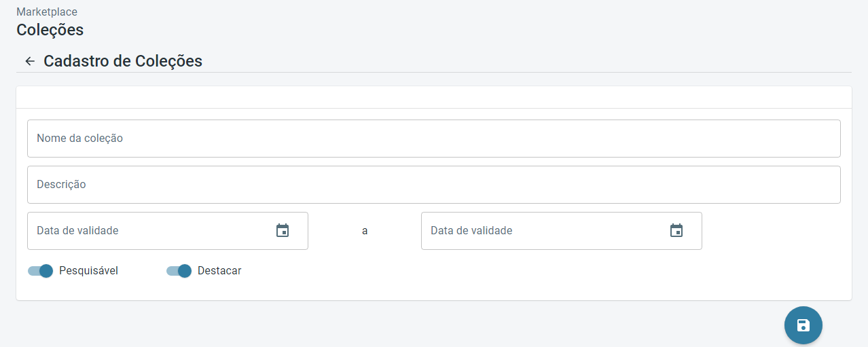Screen dimensions: 868x347
Task: Click the Cadastro de Coleções heading
Action: (123, 61)
